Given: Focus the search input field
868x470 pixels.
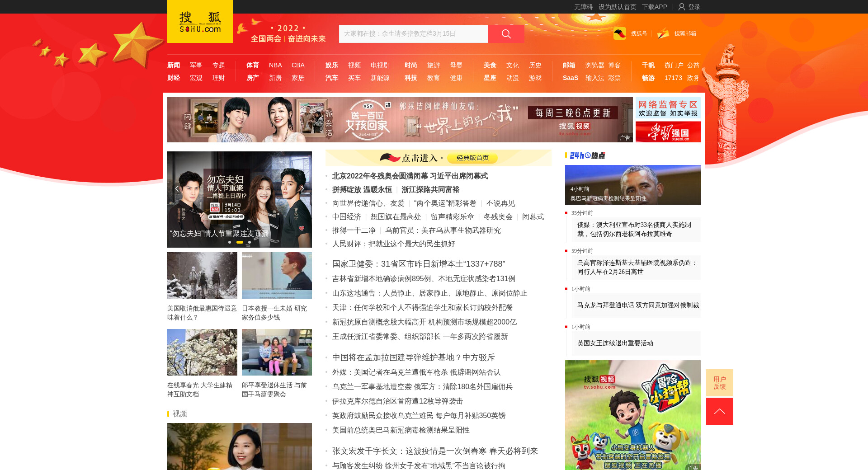Looking at the screenshot, I should click(x=414, y=34).
